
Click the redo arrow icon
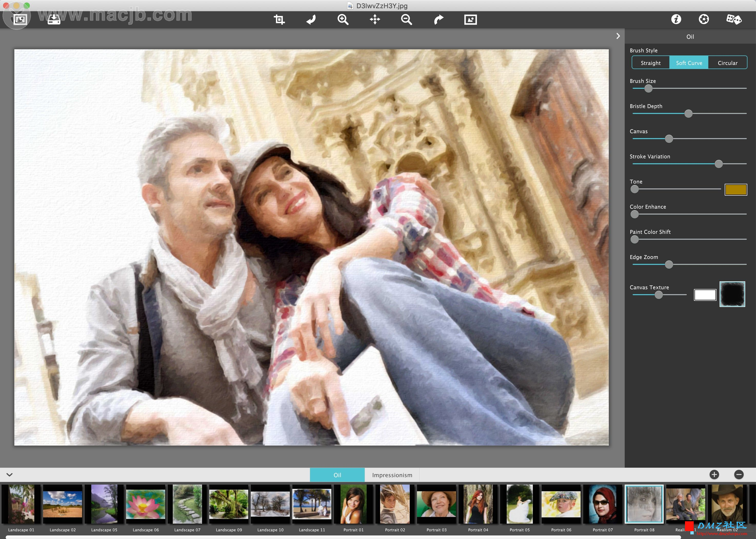[438, 20]
